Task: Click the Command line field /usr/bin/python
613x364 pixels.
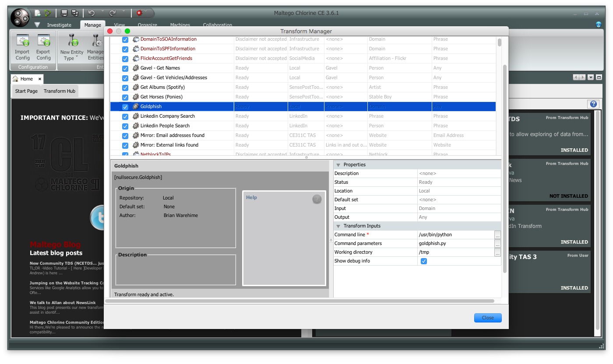Action: pos(456,235)
